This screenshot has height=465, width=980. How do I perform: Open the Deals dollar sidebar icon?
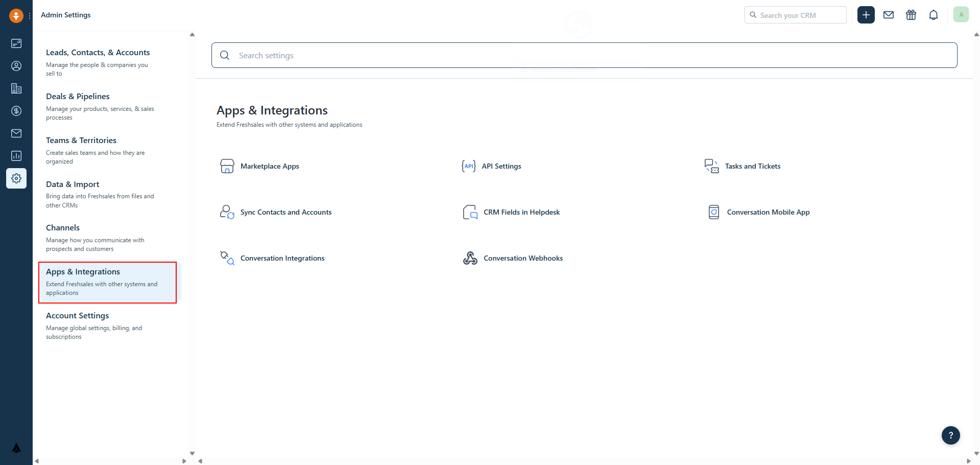click(x=16, y=111)
